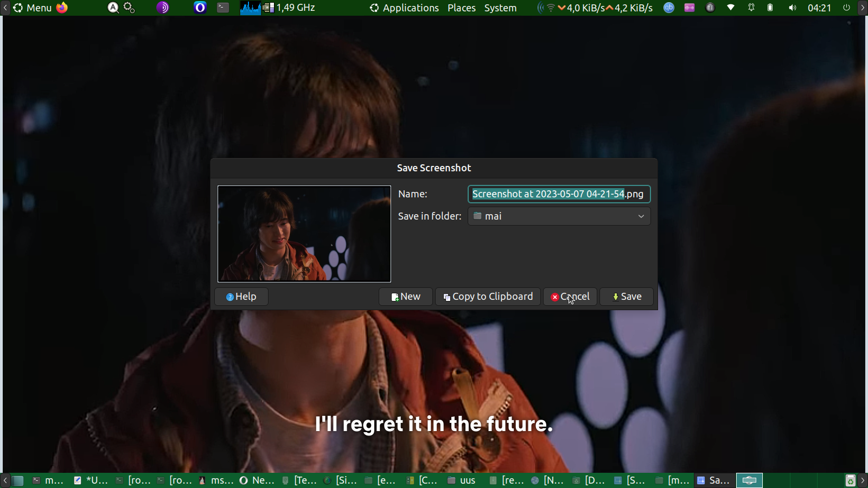The image size is (868, 488).
Task: Switch to the "[C…" taskbar window
Action: (423, 480)
